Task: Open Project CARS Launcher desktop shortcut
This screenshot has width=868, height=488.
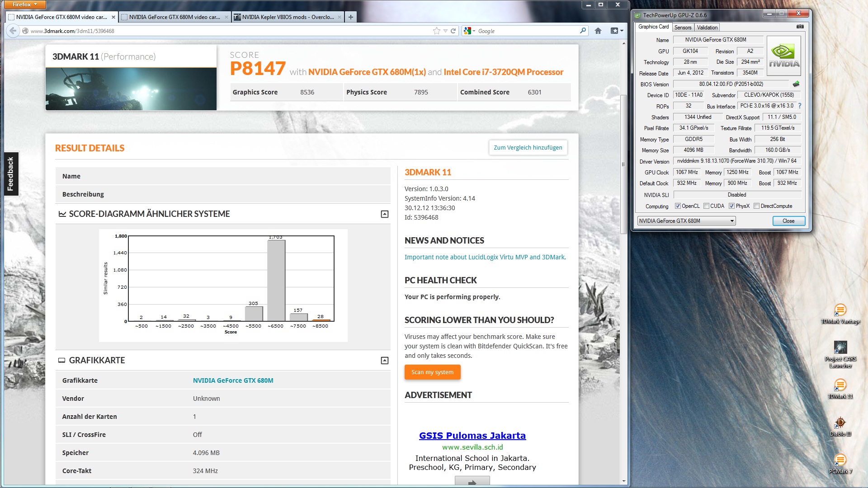Action: point(840,355)
